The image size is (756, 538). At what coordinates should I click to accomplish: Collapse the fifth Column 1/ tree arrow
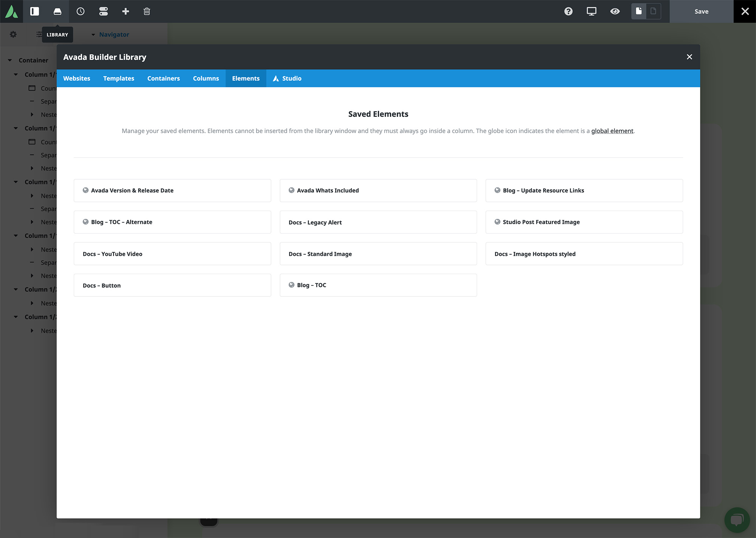[16, 289]
